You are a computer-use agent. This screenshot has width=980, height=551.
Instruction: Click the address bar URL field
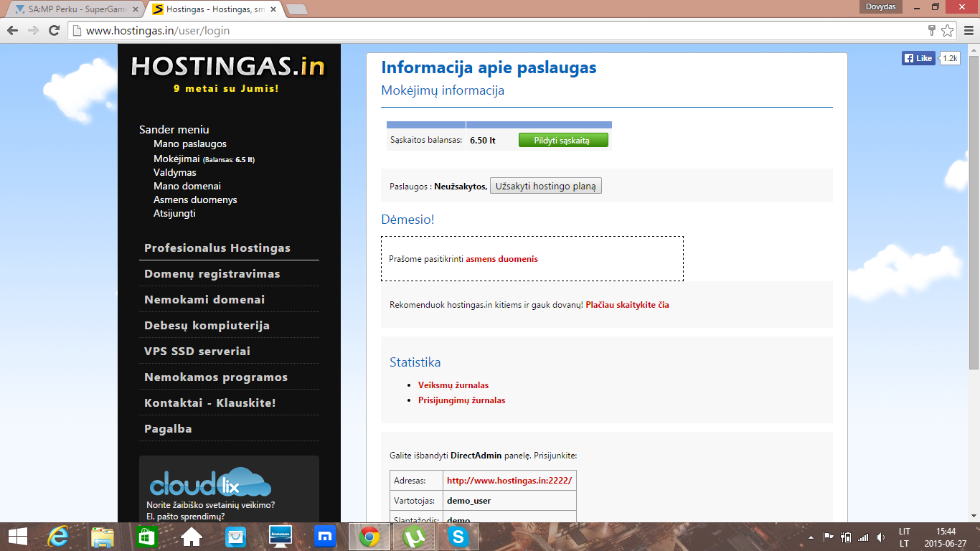430,31
